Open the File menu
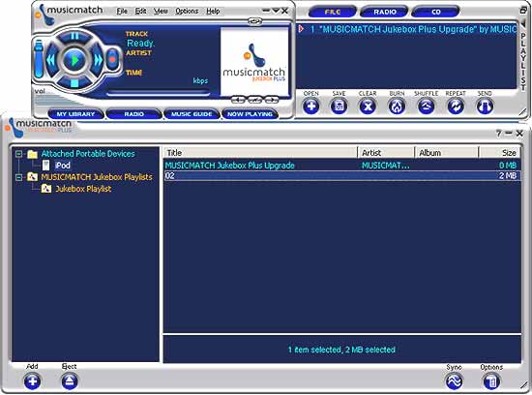 pos(122,12)
